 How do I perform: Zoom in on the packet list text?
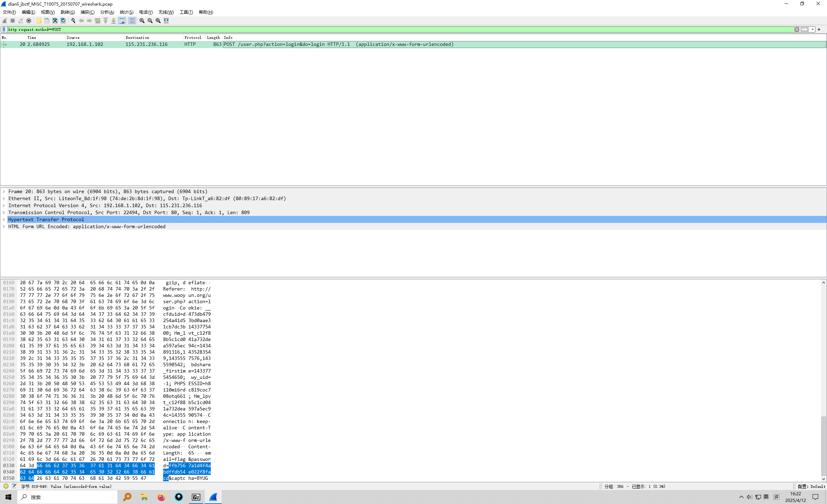coord(142,21)
